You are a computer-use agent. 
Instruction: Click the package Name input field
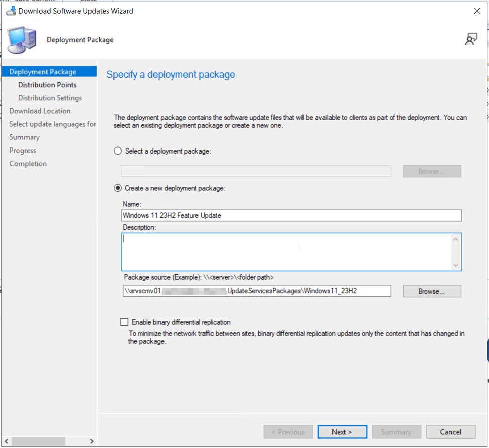click(291, 215)
